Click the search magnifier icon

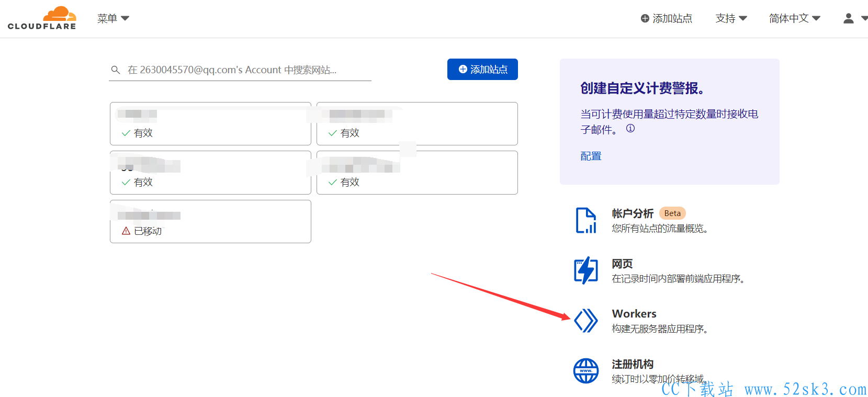pyautogui.click(x=116, y=70)
